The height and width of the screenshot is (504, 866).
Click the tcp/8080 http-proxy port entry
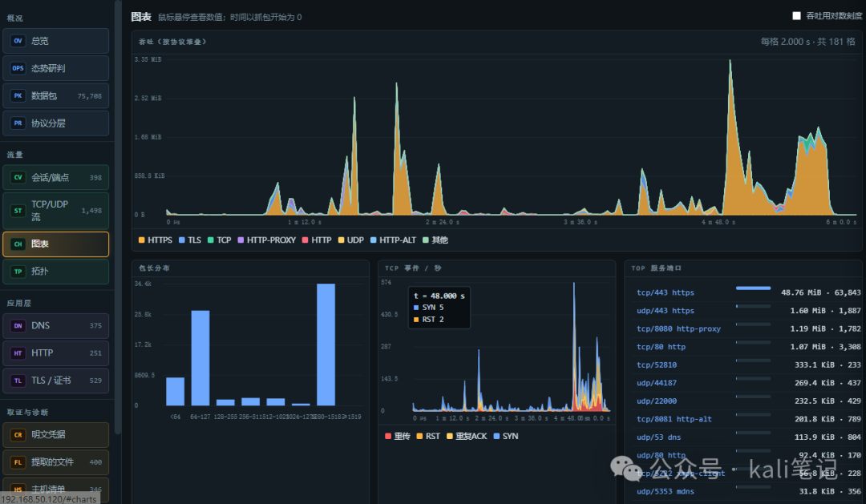pyautogui.click(x=678, y=329)
